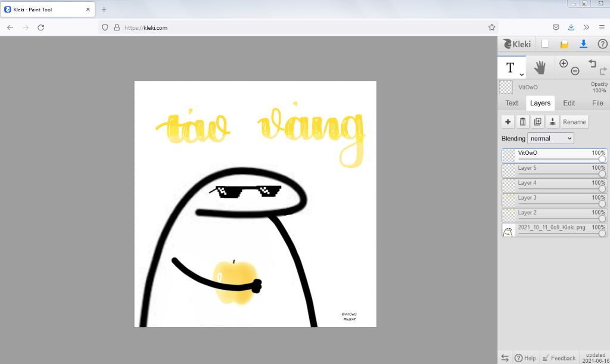Show more browser tools chevrons
Viewport: 610px width, 364px height.
click(x=586, y=27)
